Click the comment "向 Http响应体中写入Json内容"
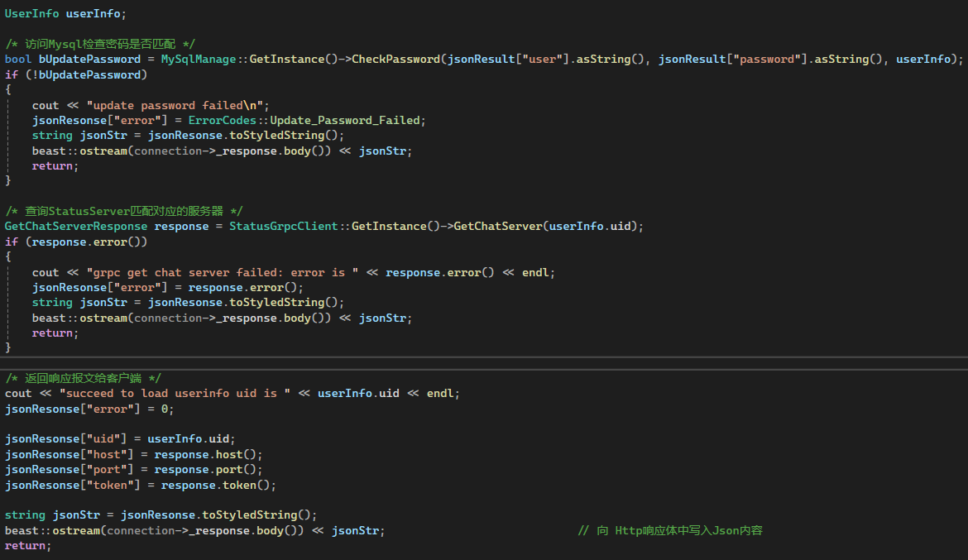 click(670, 531)
